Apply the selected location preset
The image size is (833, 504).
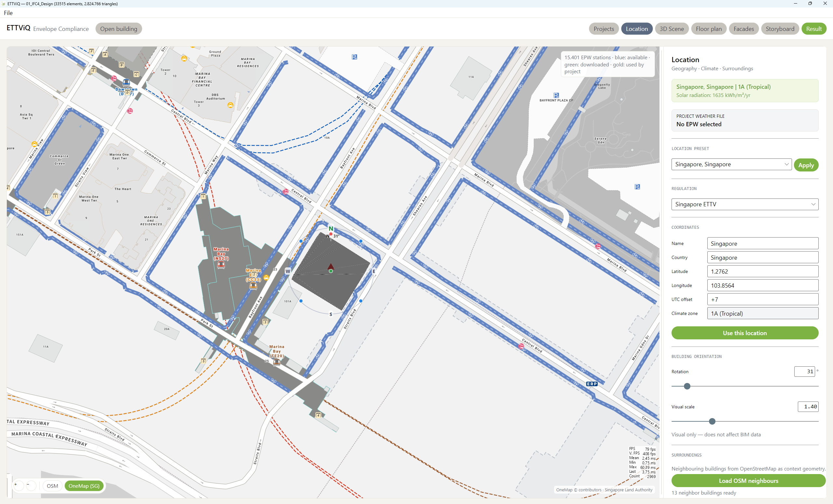(806, 165)
